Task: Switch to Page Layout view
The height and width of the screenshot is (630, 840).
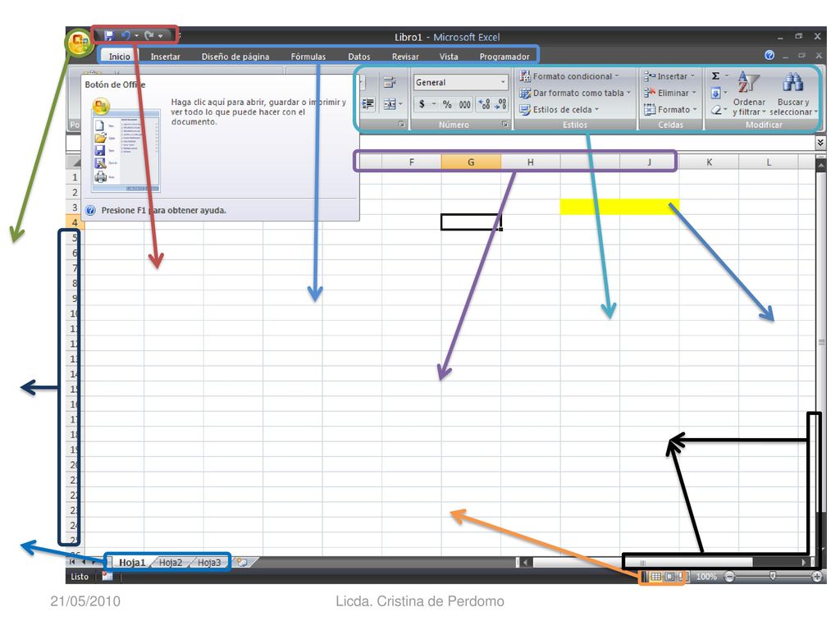Action: [669, 577]
